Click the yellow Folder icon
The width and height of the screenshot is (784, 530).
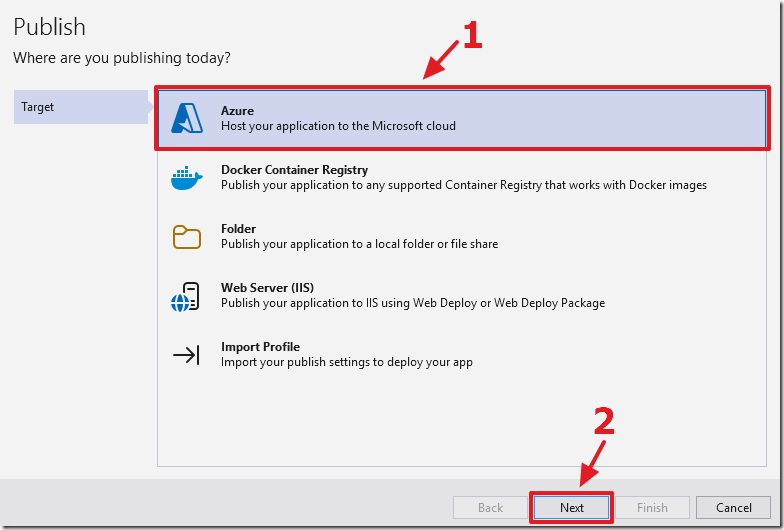pos(187,237)
